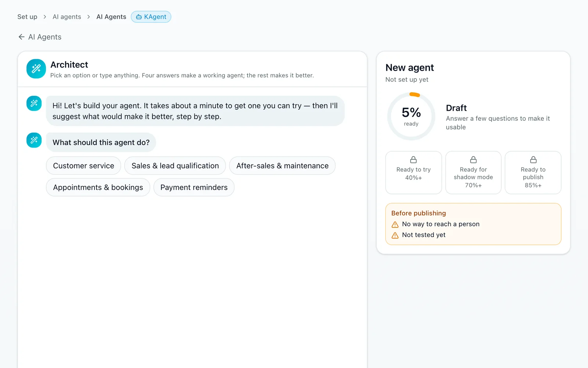Click the 'New agent' title

click(410, 68)
